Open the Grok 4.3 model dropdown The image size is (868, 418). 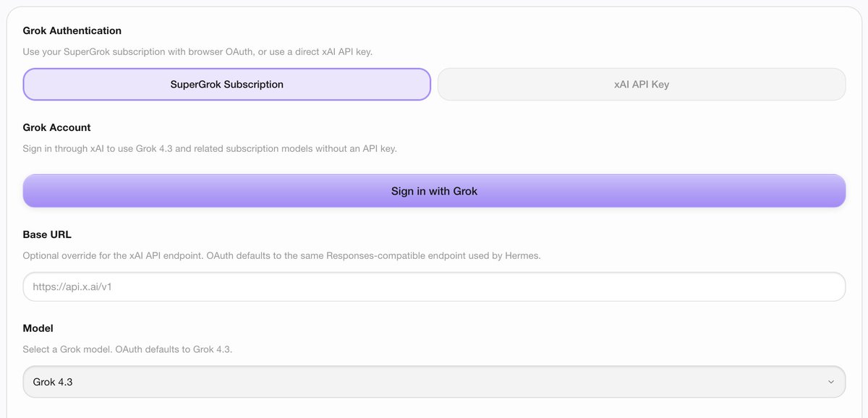pos(434,381)
